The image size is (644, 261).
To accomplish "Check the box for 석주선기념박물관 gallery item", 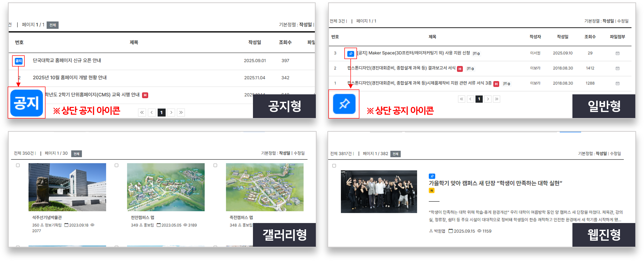I will tap(18, 165).
